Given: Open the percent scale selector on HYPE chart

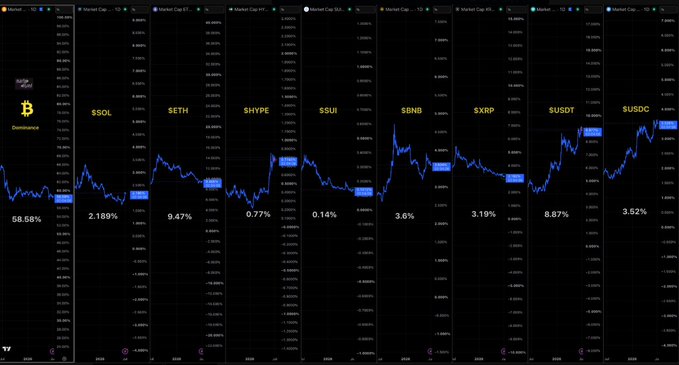Looking at the screenshot, I should (289, 10).
